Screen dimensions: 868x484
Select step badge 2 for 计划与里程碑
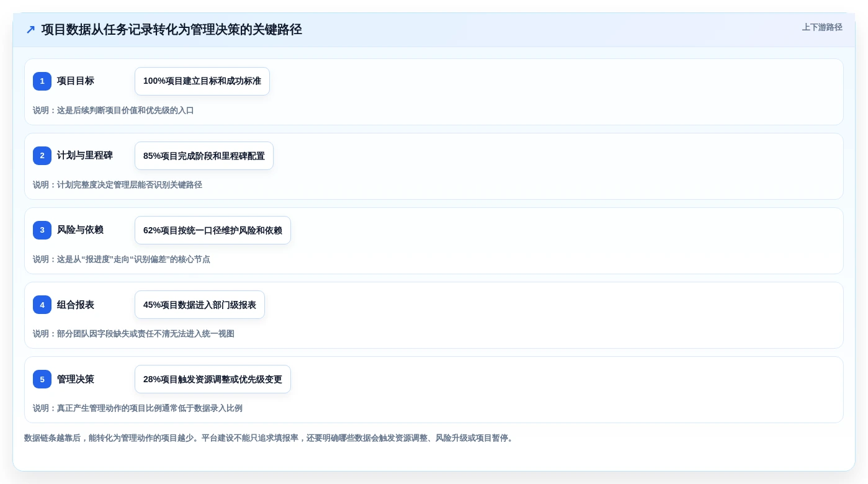tap(42, 156)
